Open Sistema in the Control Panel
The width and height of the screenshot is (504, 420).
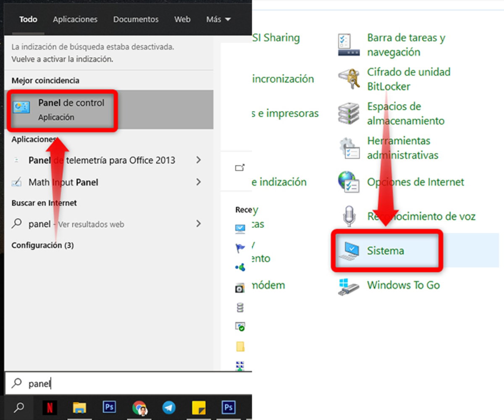(x=385, y=250)
